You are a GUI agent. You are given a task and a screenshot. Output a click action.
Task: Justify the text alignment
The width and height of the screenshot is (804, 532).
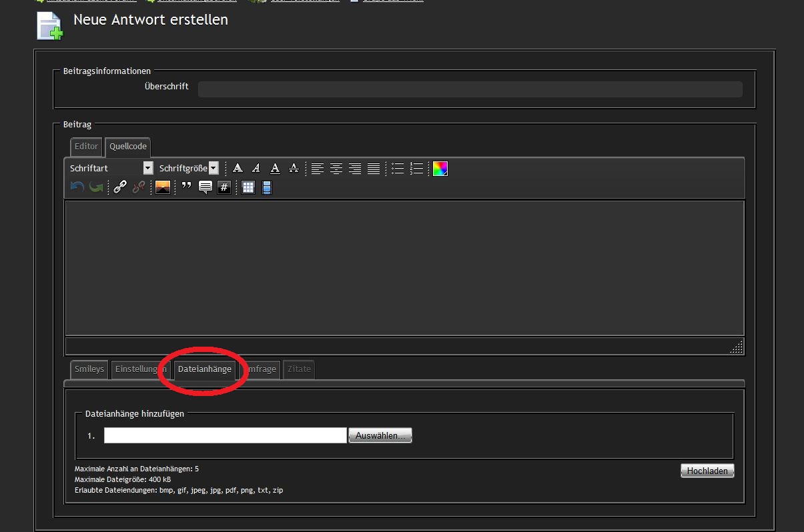pyautogui.click(x=374, y=169)
